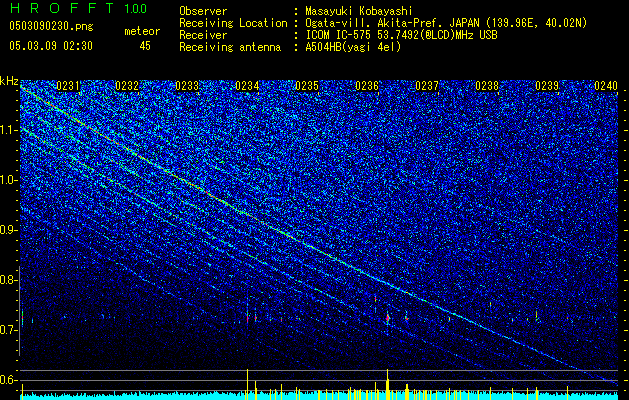Screen dimensions: 629x400
Task: Click the 0.7 kHz frequency axis tick
Action: pos(9,330)
